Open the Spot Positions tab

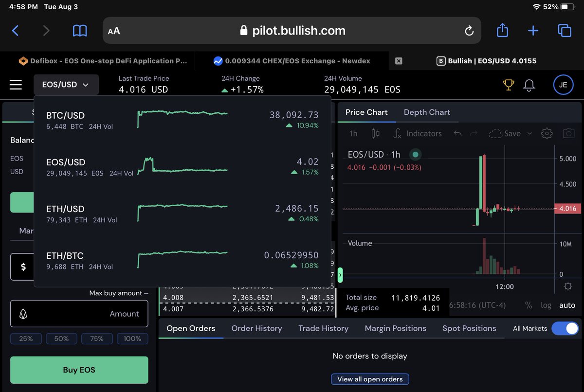point(469,328)
